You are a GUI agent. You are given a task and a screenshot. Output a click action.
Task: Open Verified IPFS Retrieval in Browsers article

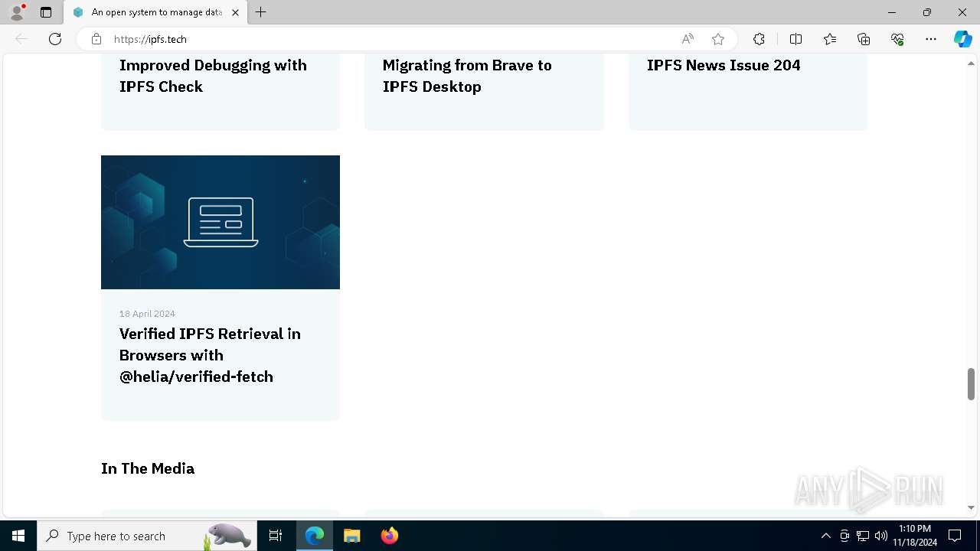[210, 355]
